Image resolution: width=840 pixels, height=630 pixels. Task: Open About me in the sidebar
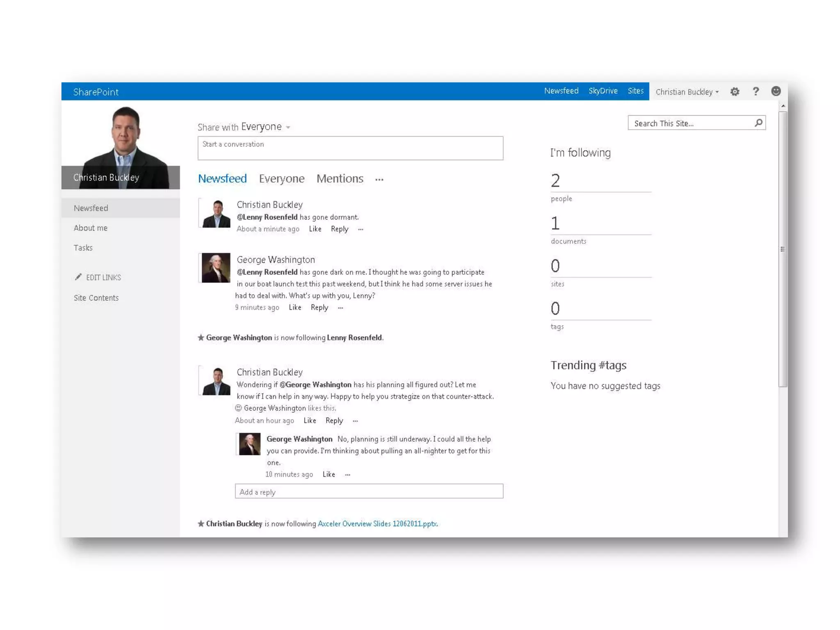point(91,228)
